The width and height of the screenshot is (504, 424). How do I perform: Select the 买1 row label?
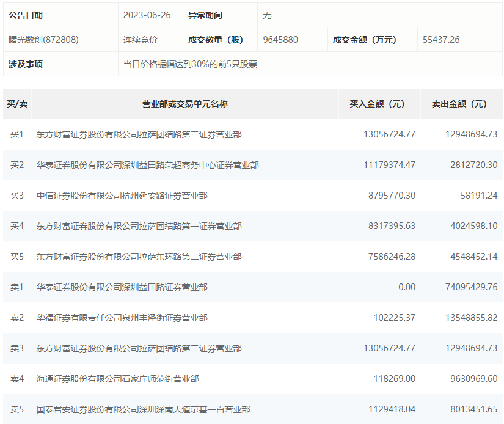click(17, 134)
